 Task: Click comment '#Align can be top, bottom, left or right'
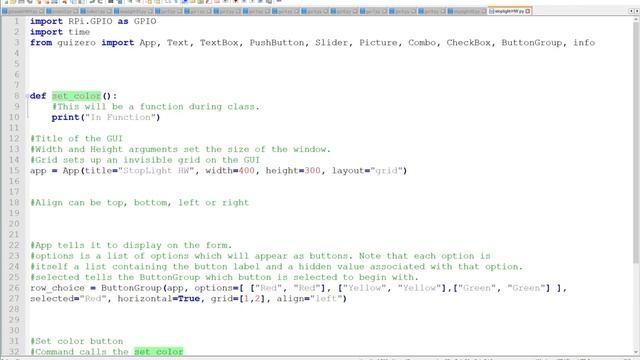pyautogui.click(x=139, y=202)
